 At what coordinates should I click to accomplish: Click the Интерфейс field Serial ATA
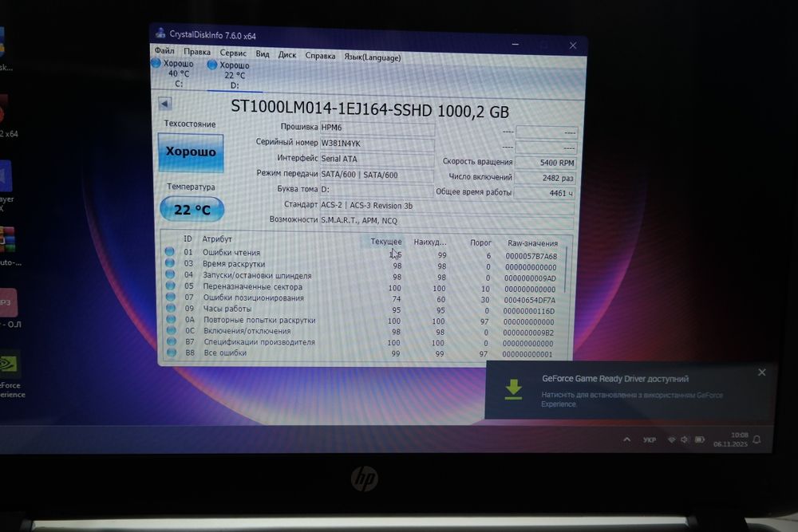377,160
